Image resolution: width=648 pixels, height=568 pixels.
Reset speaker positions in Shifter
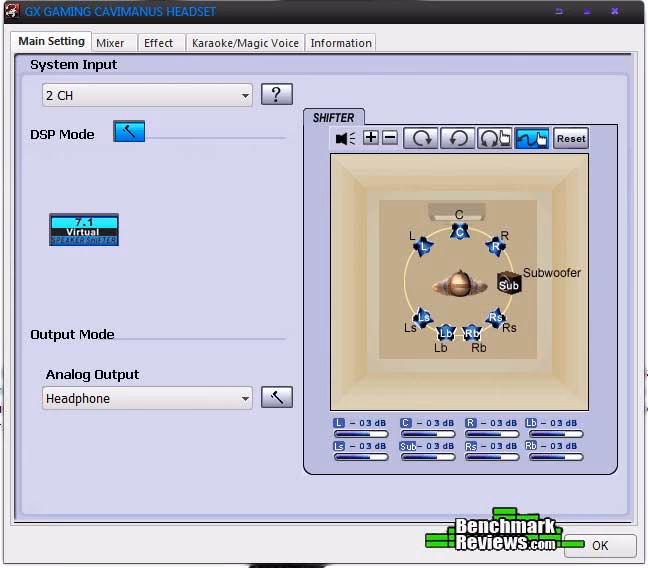pos(571,138)
